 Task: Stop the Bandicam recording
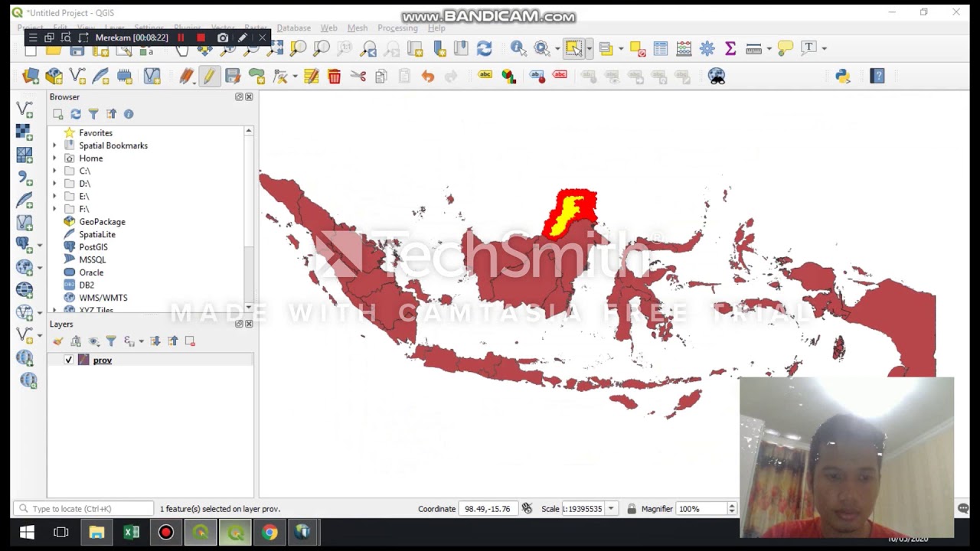tap(201, 37)
